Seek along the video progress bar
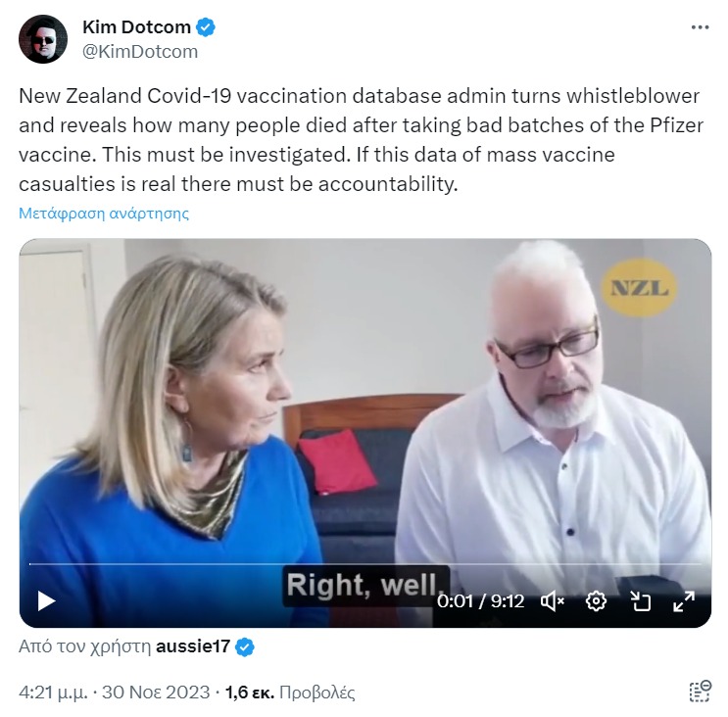This screenshot has width=728, height=717. click(x=364, y=564)
